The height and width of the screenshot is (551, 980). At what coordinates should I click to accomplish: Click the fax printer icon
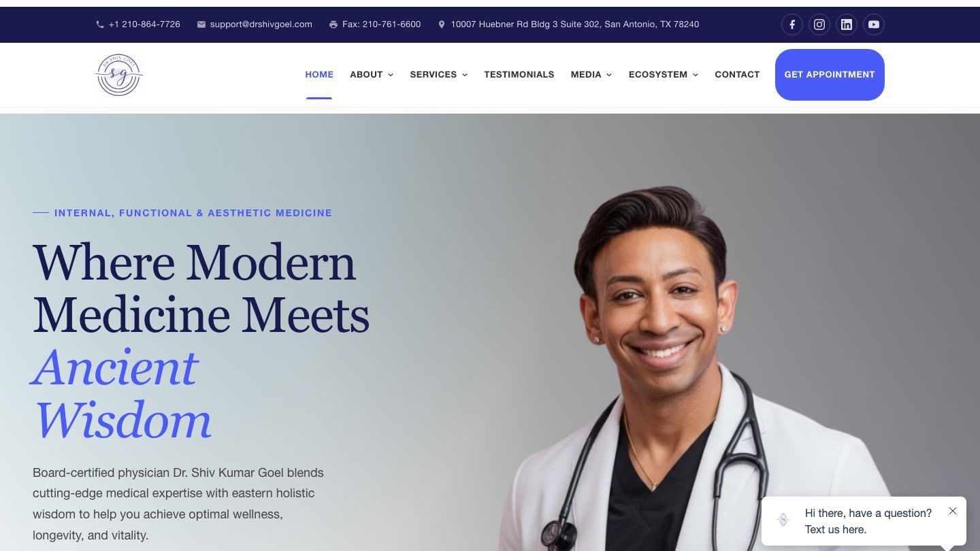coord(333,24)
